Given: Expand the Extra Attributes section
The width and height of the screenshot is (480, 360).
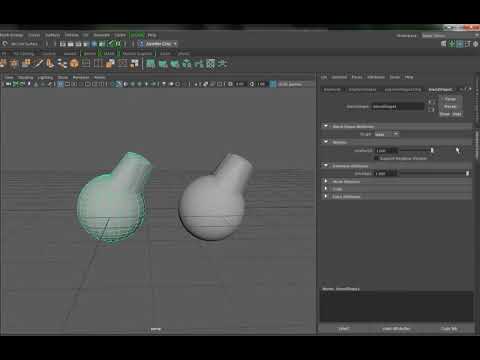Looking at the screenshot, I should click(326, 196).
